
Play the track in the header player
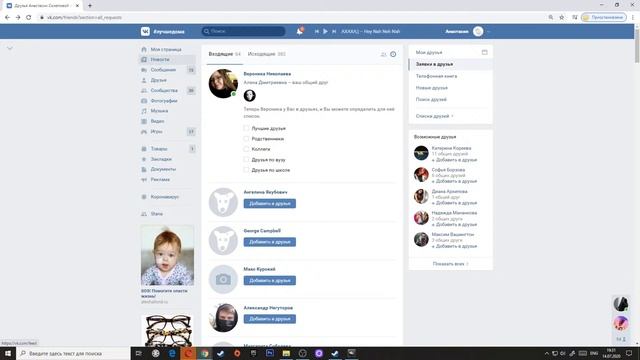tap(325, 31)
